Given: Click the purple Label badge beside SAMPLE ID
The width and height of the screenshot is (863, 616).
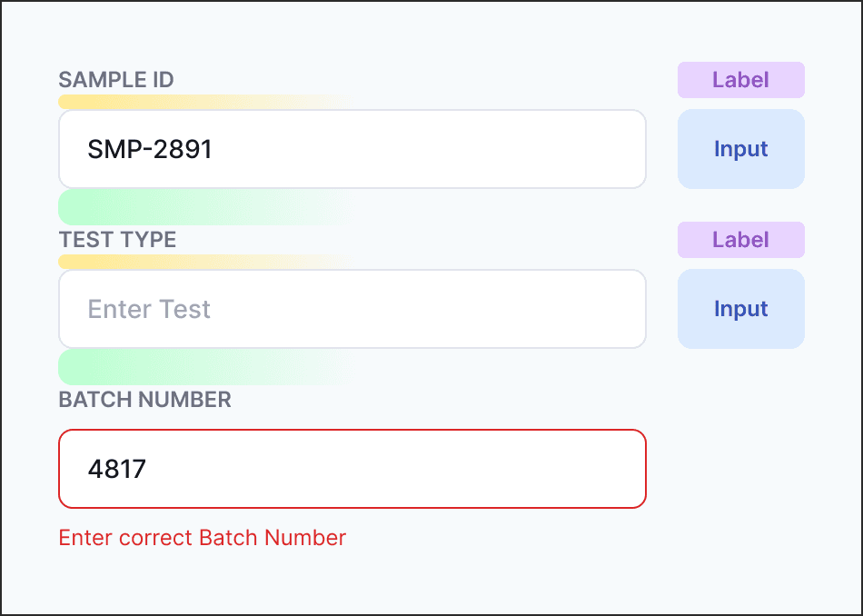Looking at the screenshot, I should (x=740, y=80).
